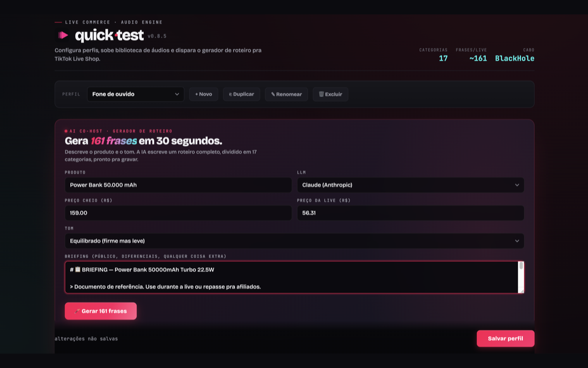Screen dimensions: 588x368
Task: Delete profile using Excluir button
Action: (331, 94)
